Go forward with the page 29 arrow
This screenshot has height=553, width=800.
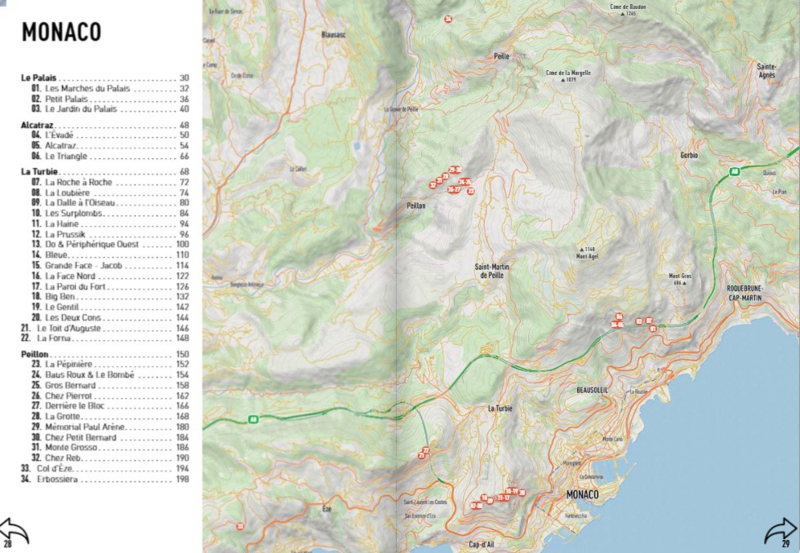tap(781, 533)
